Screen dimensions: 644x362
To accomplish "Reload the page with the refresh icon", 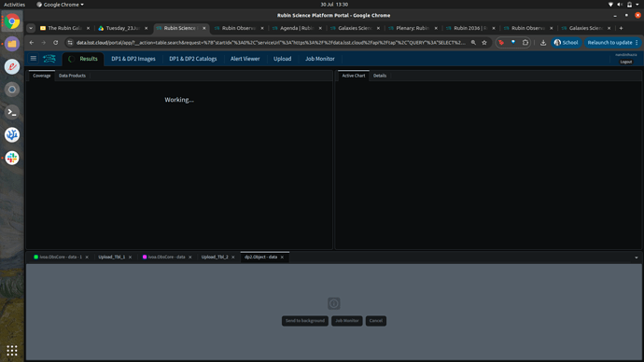I will pyautogui.click(x=55, y=43).
